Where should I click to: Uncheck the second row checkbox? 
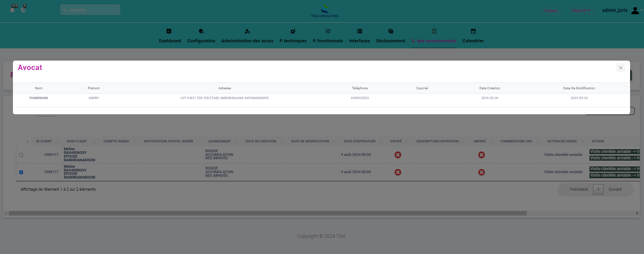click(x=21, y=172)
